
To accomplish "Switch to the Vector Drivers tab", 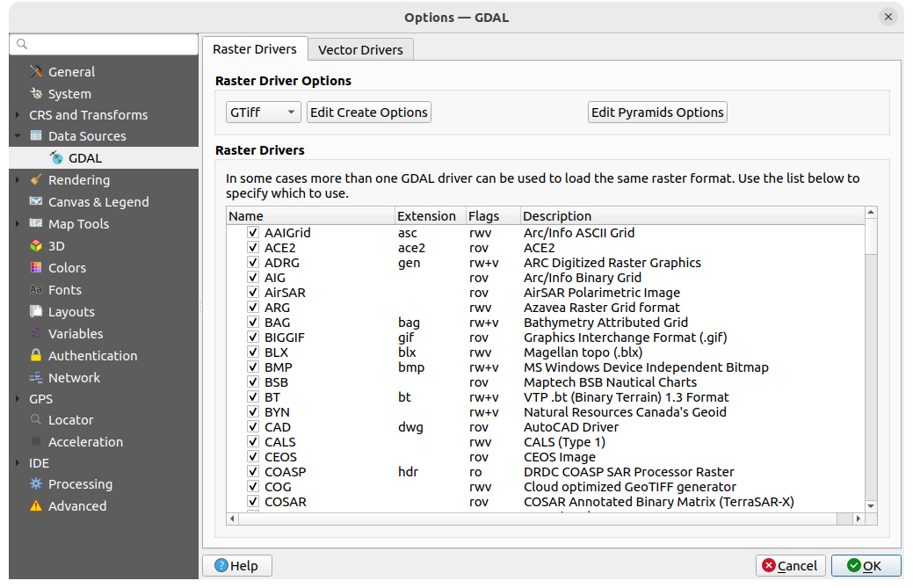I will [360, 50].
